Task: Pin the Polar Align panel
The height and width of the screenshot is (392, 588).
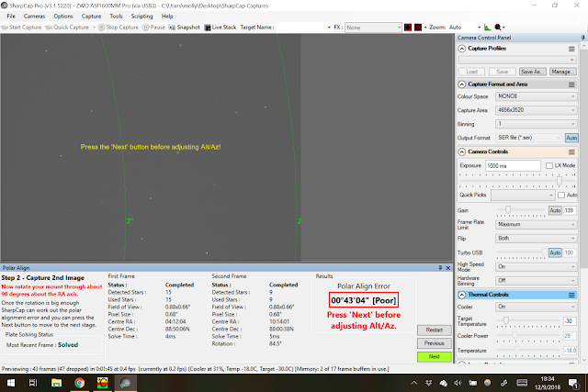Action: pos(440,268)
